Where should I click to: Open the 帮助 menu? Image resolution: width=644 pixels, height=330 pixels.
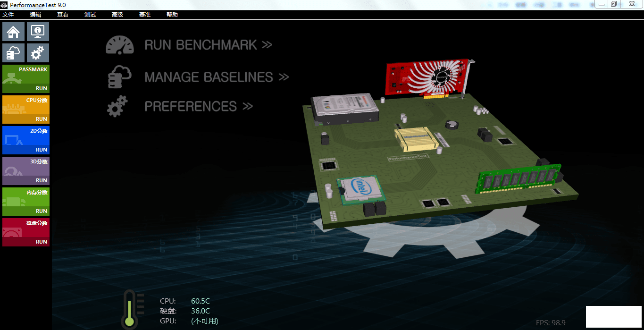pyautogui.click(x=172, y=15)
